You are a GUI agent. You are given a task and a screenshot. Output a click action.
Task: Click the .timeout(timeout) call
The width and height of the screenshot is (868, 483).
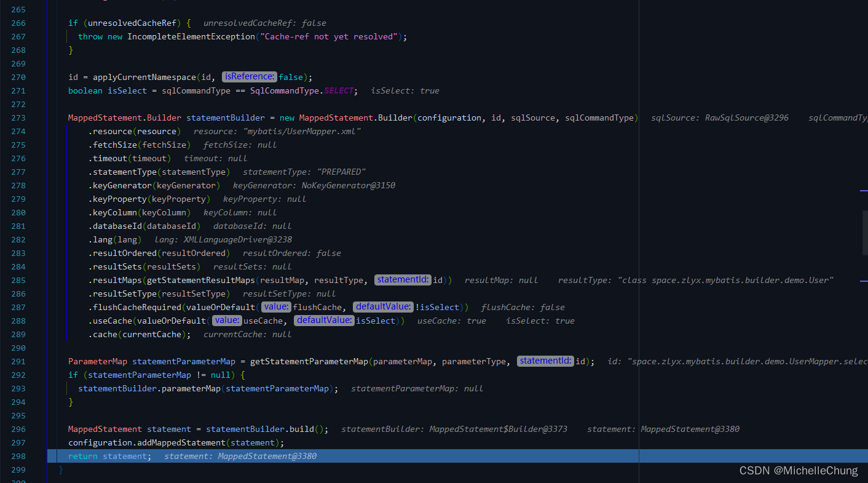point(129,158)
